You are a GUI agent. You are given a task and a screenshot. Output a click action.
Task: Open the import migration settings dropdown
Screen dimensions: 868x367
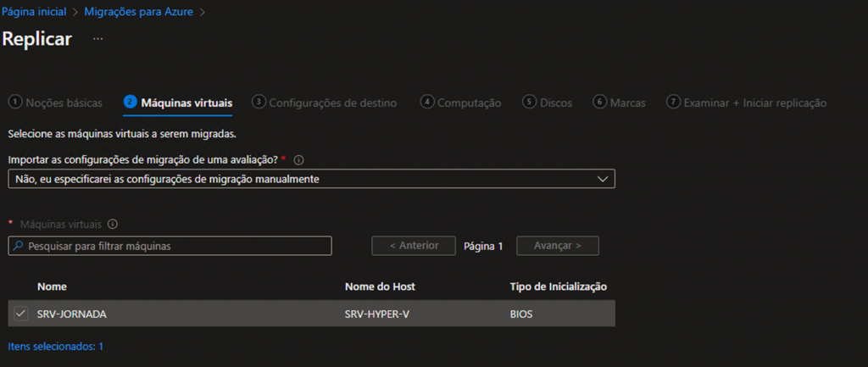point(310,179)
